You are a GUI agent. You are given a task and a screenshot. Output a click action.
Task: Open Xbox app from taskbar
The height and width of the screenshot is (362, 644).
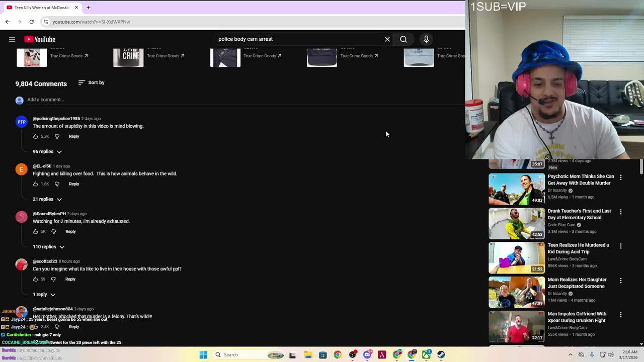426,355
